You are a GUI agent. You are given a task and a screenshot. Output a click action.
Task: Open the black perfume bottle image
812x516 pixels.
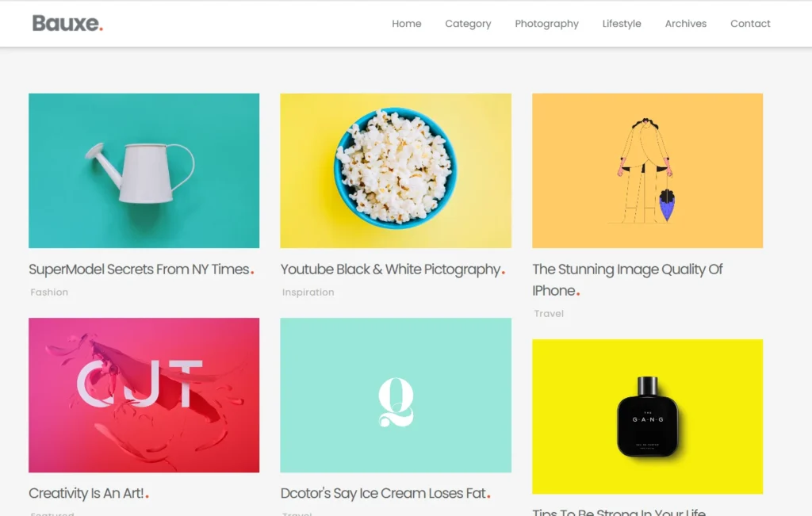(x=647, y=416)
